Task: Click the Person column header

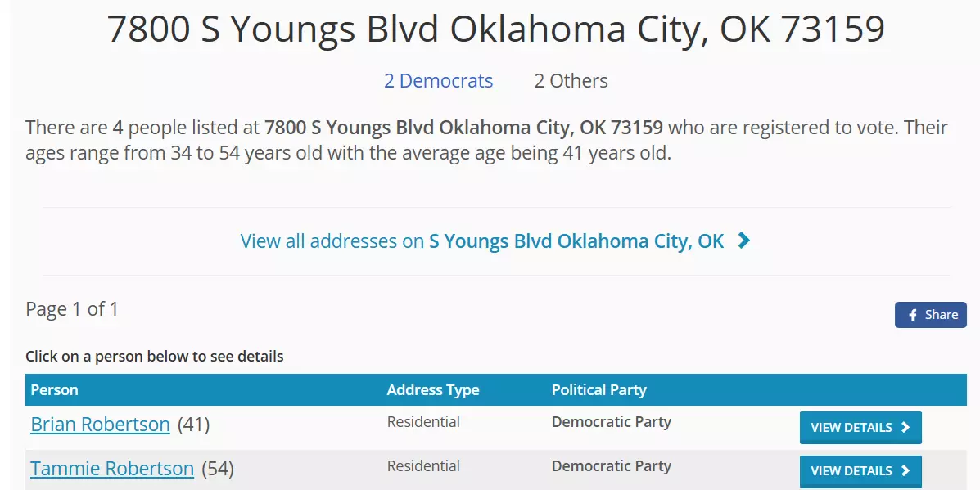Action: pos(54,390)
